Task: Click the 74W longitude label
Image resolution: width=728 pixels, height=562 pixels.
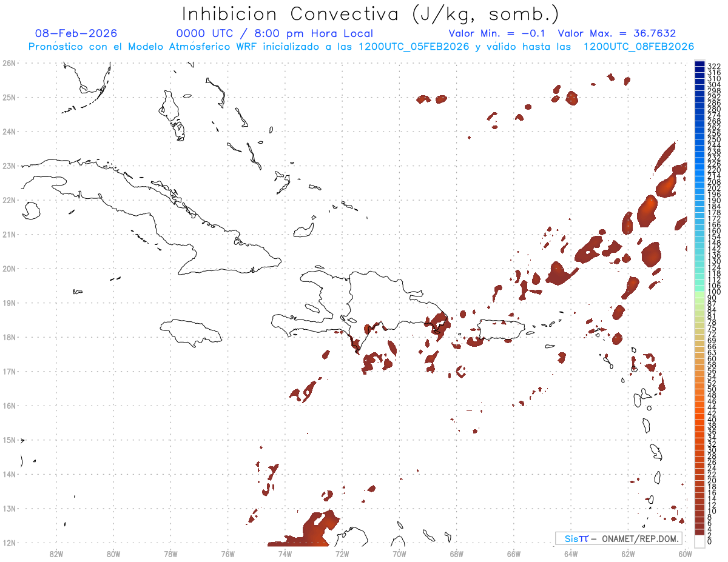Action: point(285,554)
